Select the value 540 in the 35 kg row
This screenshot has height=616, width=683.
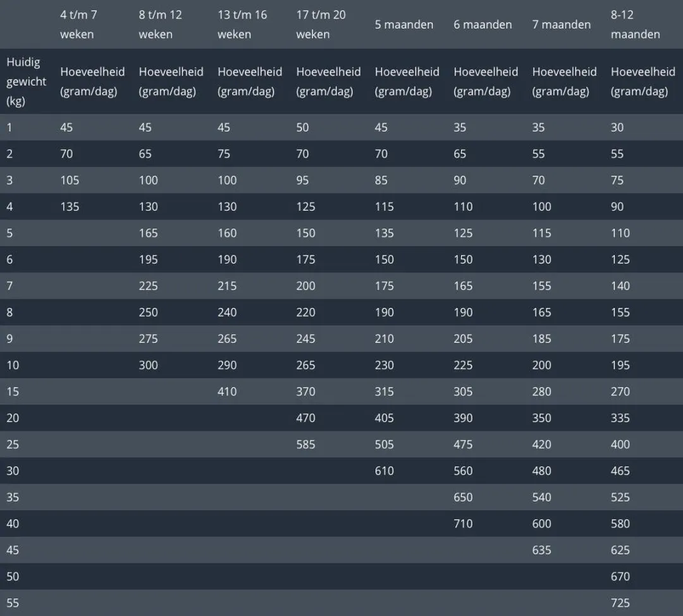(541, 497)
